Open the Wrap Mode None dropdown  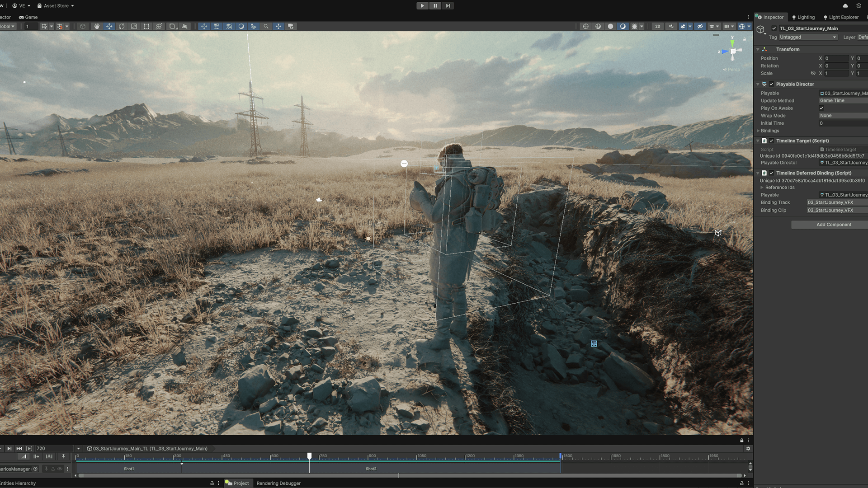[x=844, y=115]
